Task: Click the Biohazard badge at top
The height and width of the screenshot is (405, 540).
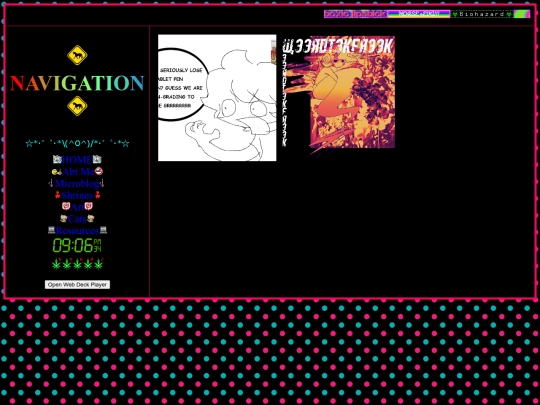Action: (482, 14)
